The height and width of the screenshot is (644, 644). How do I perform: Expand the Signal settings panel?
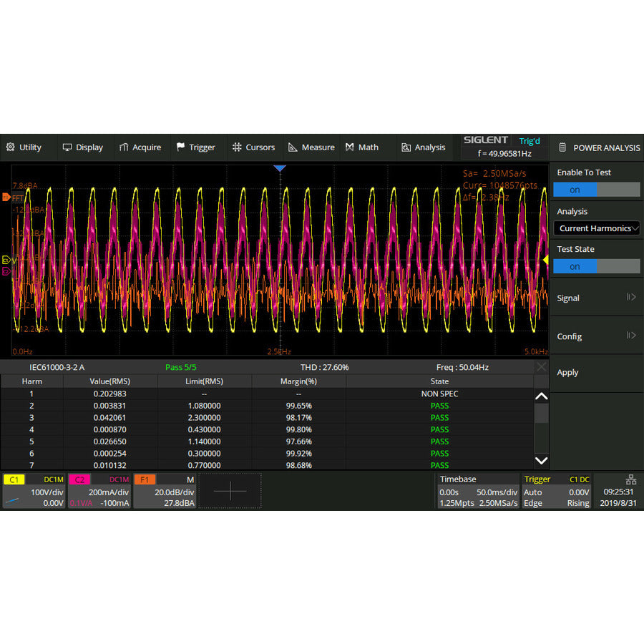tap(596, 298)
